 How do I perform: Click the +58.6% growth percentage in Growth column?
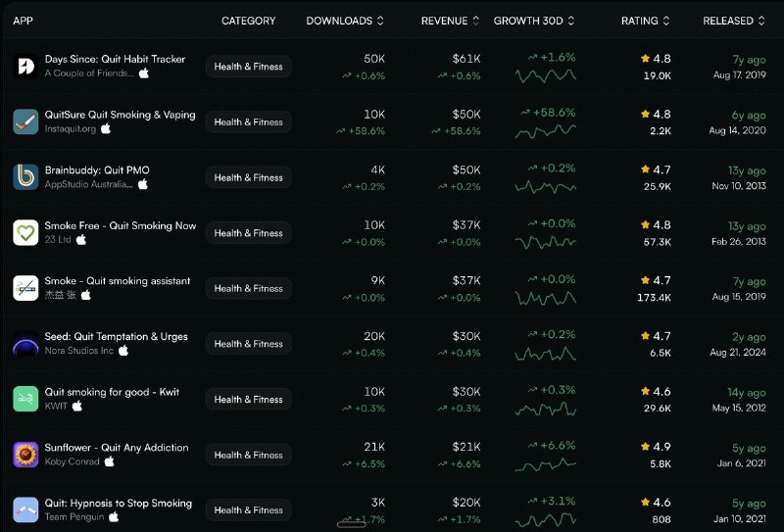click(x=554, y=113)
